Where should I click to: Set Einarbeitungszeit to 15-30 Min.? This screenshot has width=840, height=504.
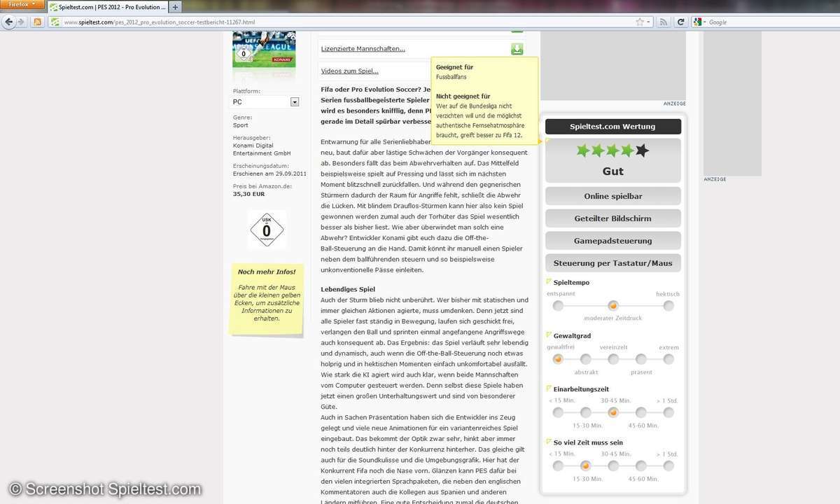pos(586,412)
